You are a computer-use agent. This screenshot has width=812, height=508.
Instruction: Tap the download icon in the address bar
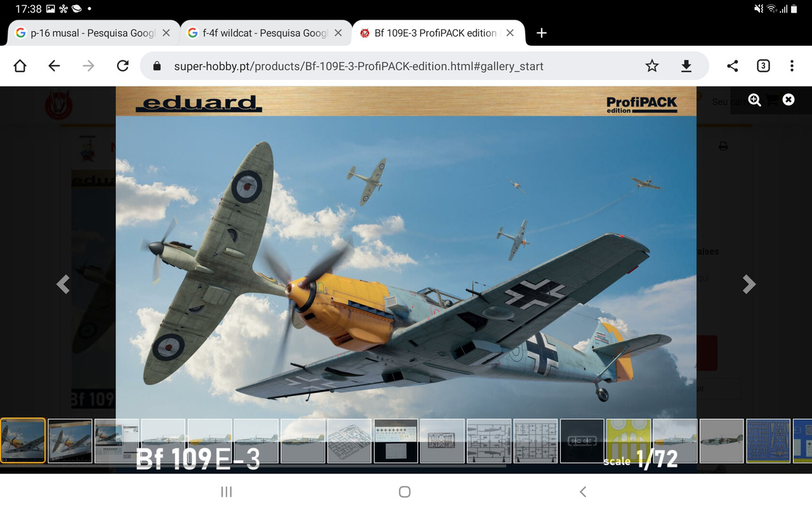tap(686, 66)
